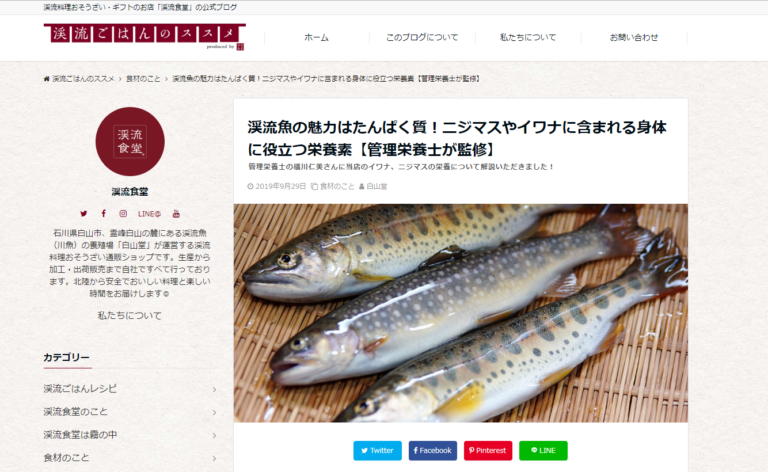Click the fish photo at the top of the article
Image resolution: width=768 pixels, height=472 pixels.
click(461, 313)
